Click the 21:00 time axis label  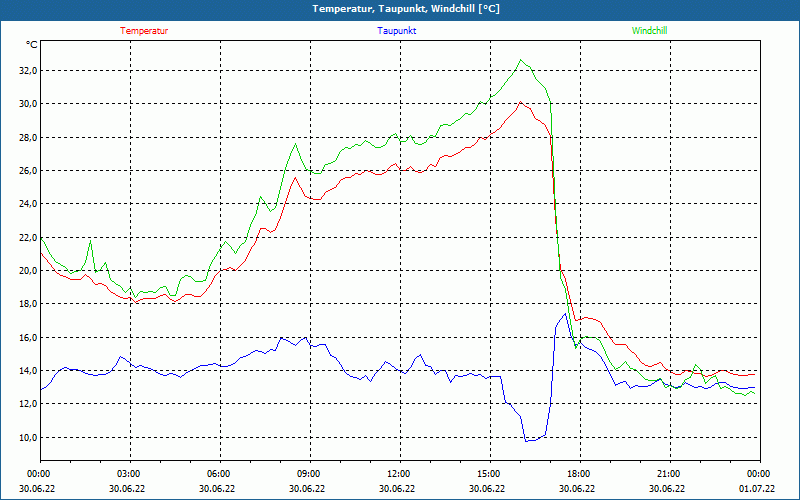(667, 474)
